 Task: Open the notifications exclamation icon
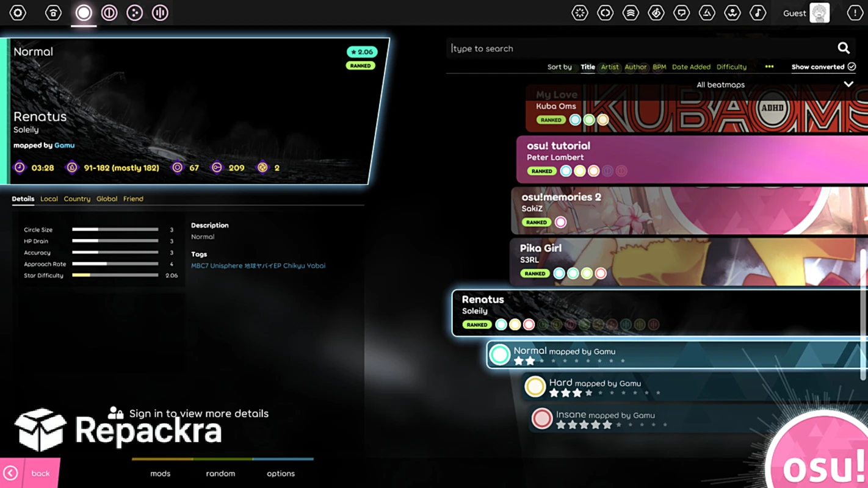click(x=855, y=13)
